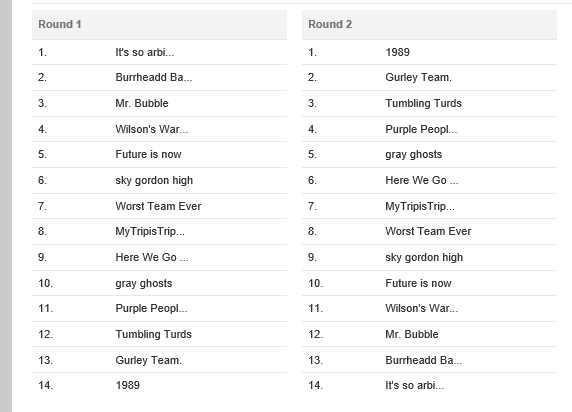Click Future is now in Round 1
572x412 pixels.
(x=148, y=154)
